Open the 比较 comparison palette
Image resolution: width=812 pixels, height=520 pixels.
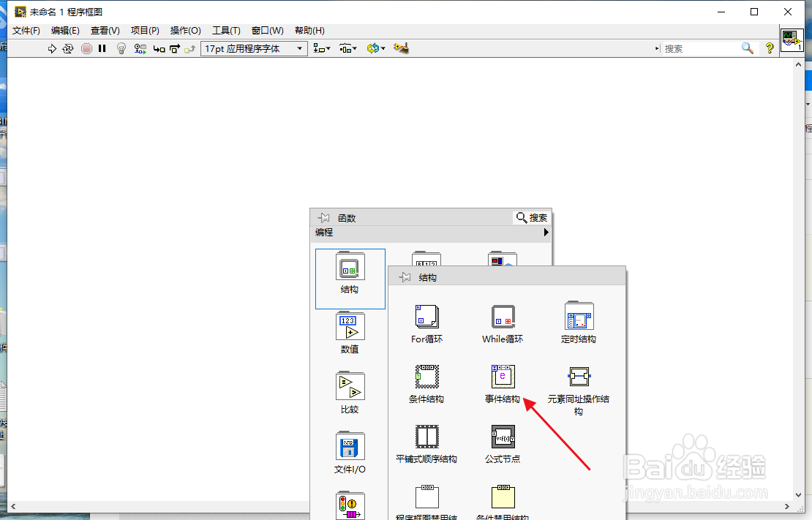click(350, 393)
